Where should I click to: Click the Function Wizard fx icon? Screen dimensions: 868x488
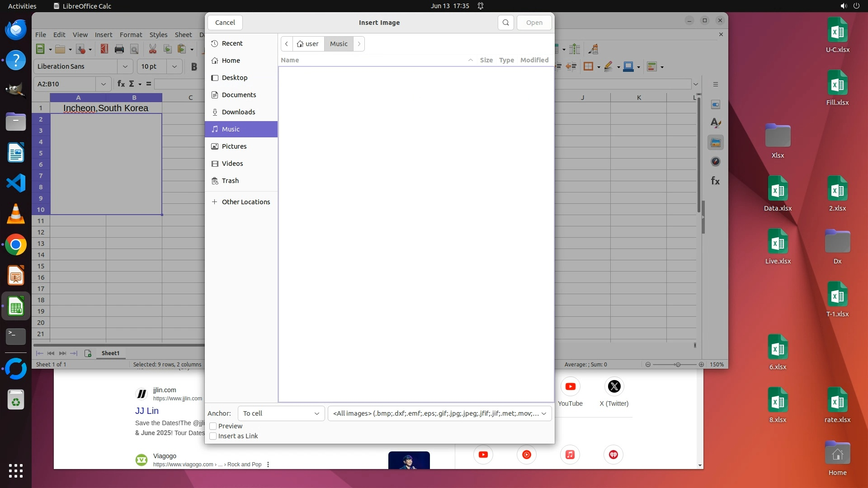click(x=121, y=84)
